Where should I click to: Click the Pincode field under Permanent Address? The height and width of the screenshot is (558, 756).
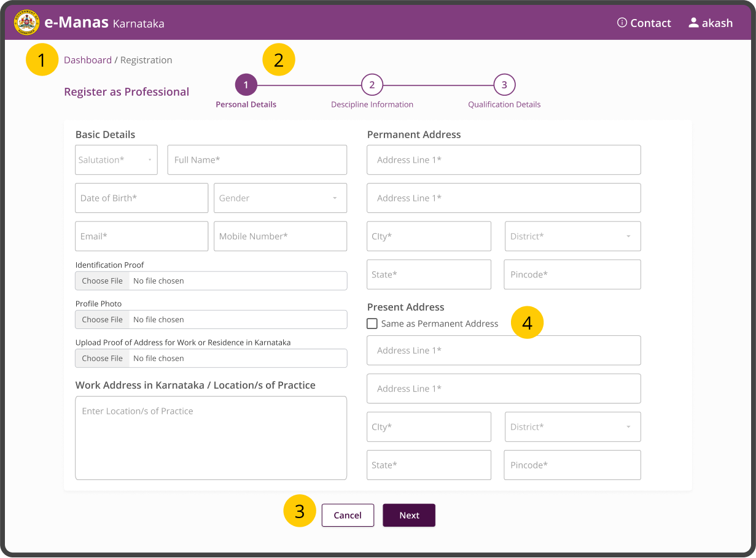pos(572,274)
